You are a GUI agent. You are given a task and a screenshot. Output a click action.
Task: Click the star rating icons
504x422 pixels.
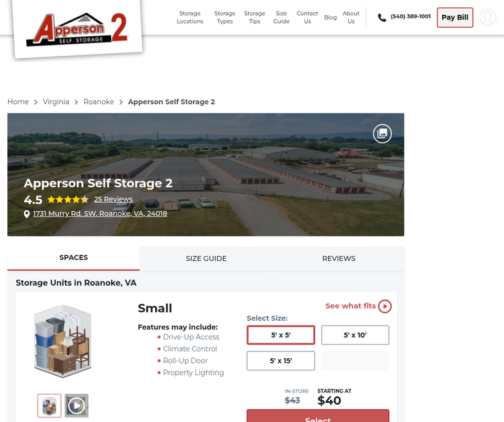[68, 200]
